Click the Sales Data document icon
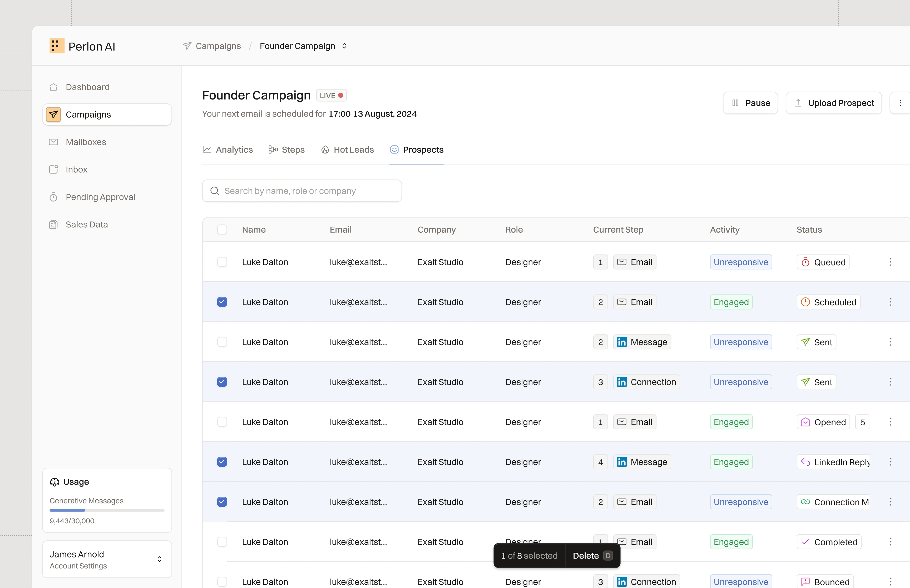This screenshot has width=910, height=588. [x=53, y=225]
